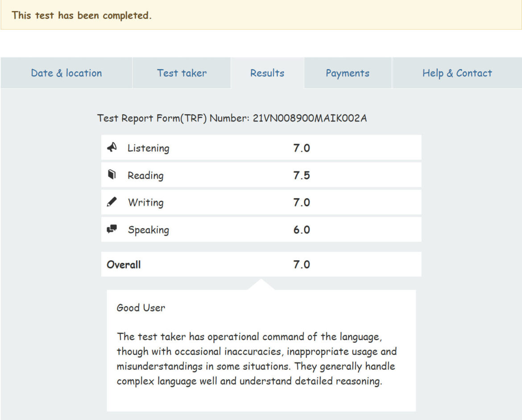
Task: Go to the Payments tab
Action: 348,73
